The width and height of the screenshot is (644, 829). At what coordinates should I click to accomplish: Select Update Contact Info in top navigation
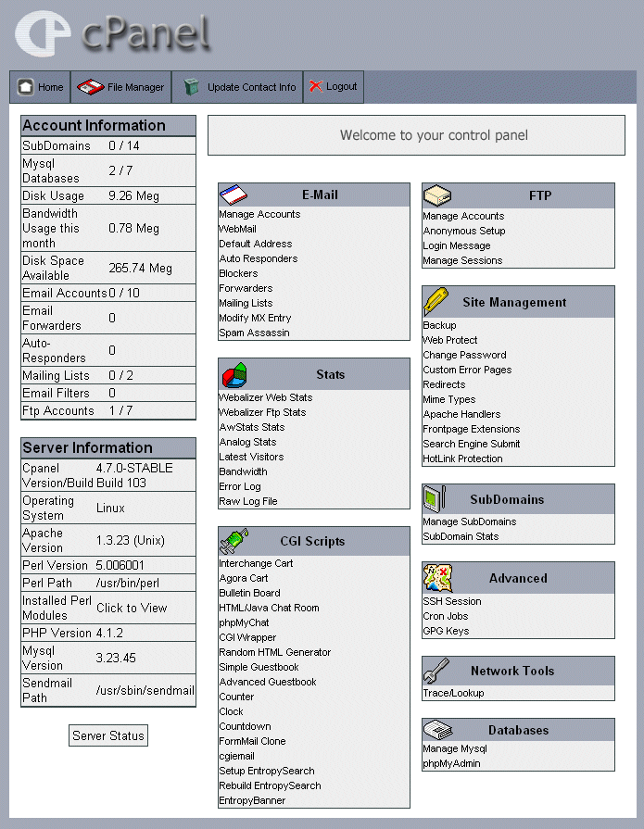pyautogui.click(x=251, y=87)
